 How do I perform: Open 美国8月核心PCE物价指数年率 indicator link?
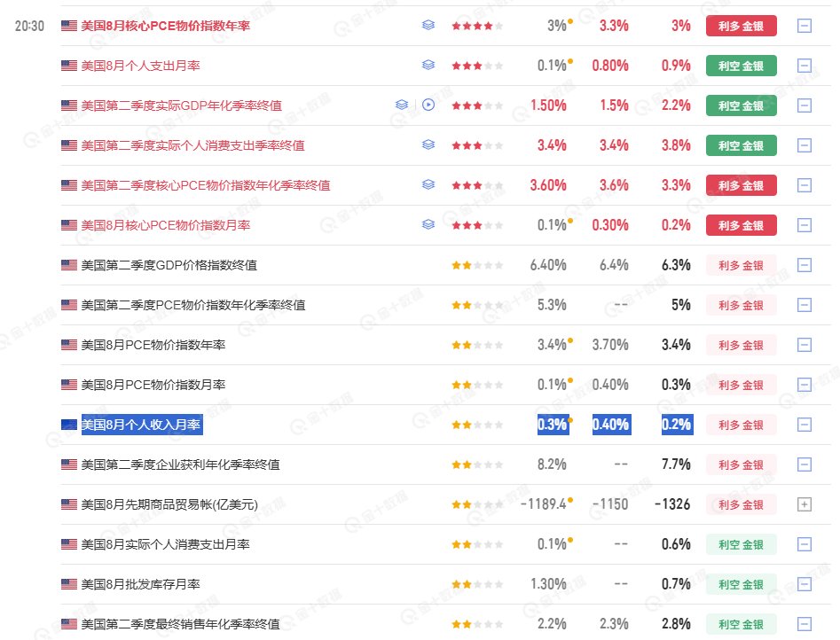click(x=166, y=26)
